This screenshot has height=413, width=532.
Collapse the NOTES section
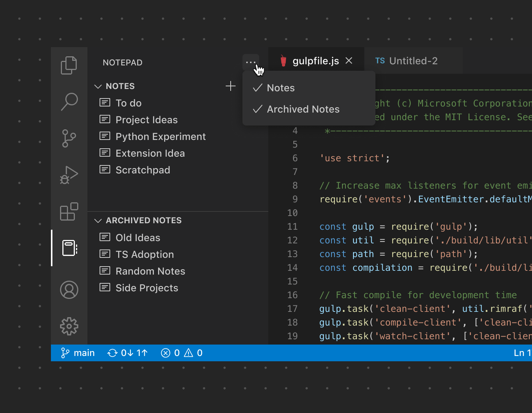pos(98,86)
